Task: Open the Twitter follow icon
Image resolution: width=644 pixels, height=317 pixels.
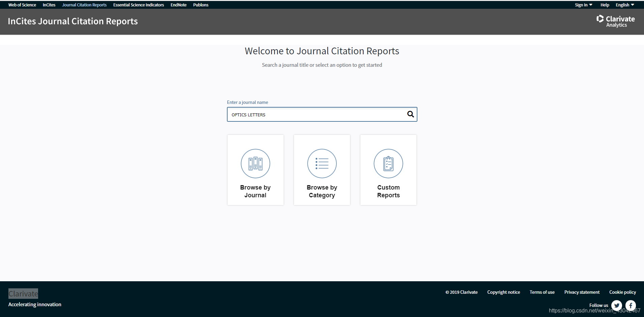Action: click(617, 306)
